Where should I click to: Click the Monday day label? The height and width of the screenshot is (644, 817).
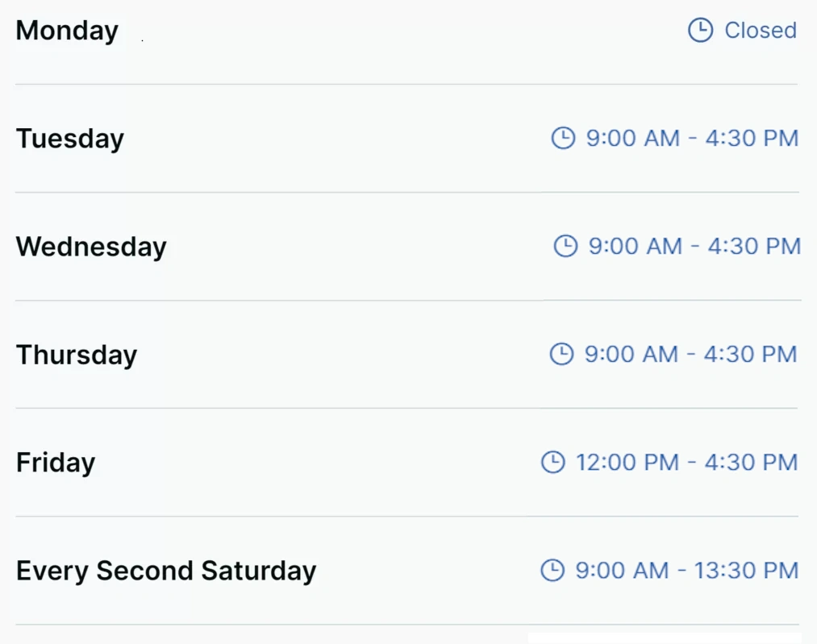[66, 31]
